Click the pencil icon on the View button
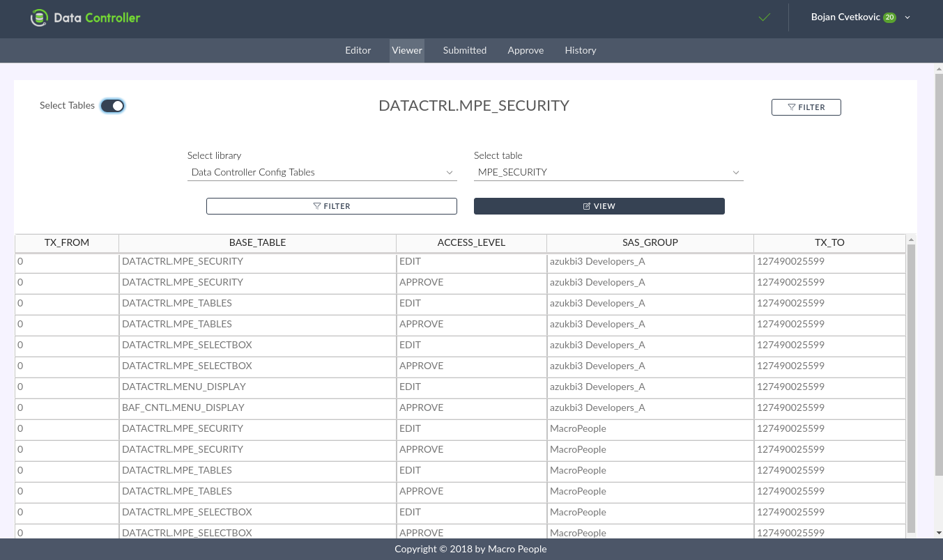The image size is (943, 560). 587,206
